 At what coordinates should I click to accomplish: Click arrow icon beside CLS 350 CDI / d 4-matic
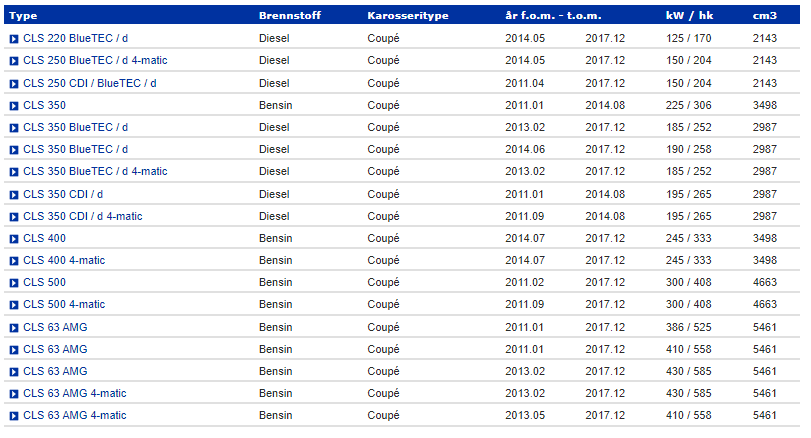click(x=14, y=217)
